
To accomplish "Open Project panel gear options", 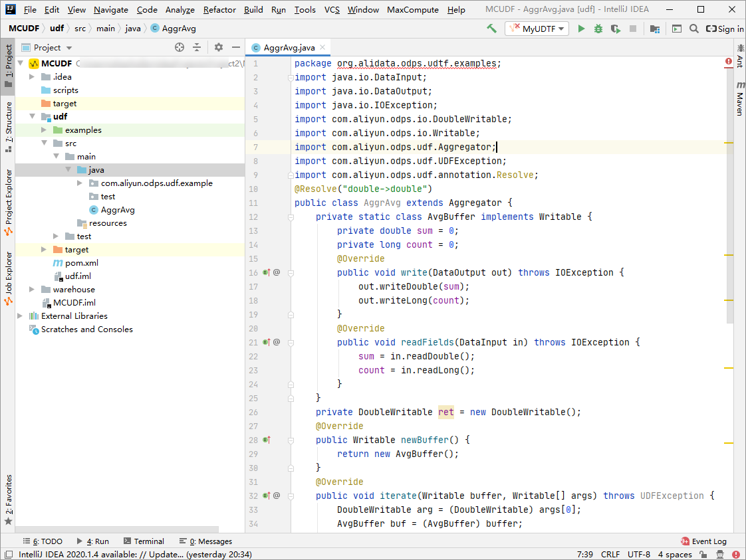I will point(219,47).
